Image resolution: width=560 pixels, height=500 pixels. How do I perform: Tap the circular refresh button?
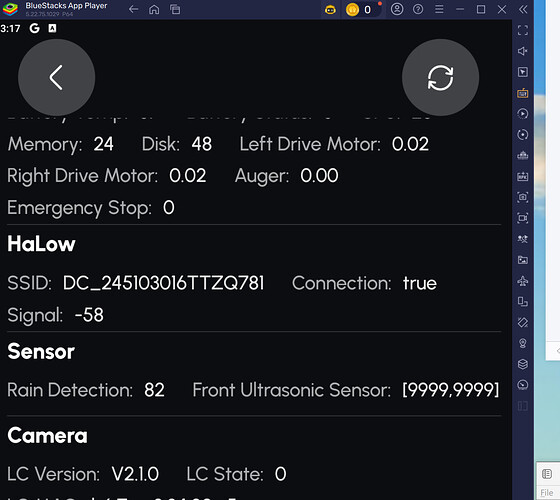pos(440,77)
